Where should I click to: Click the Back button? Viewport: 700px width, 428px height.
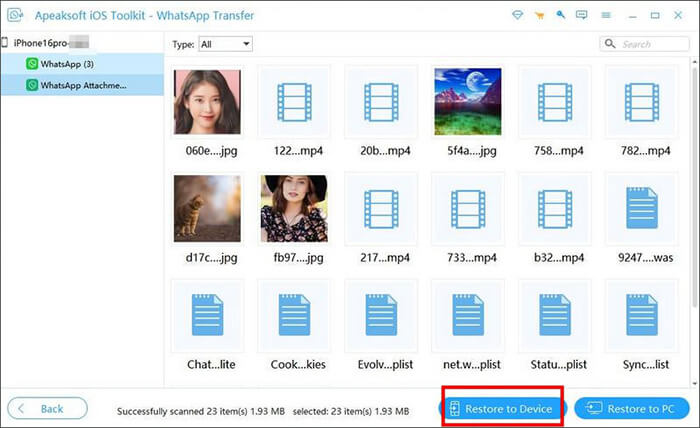pyautogui.click(x=47, y=408)
